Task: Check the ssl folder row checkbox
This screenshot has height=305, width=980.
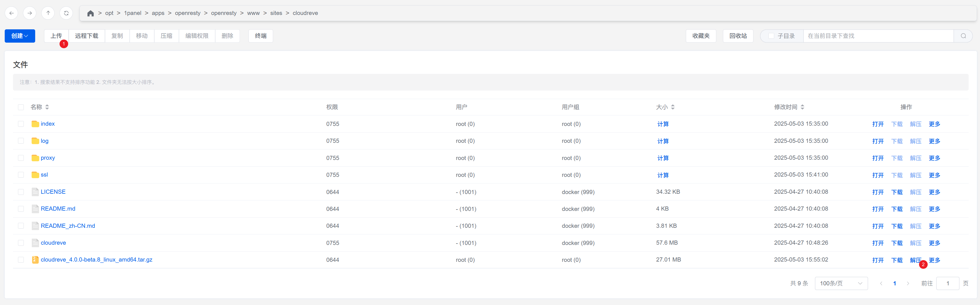Action: (x=21, y=175)
